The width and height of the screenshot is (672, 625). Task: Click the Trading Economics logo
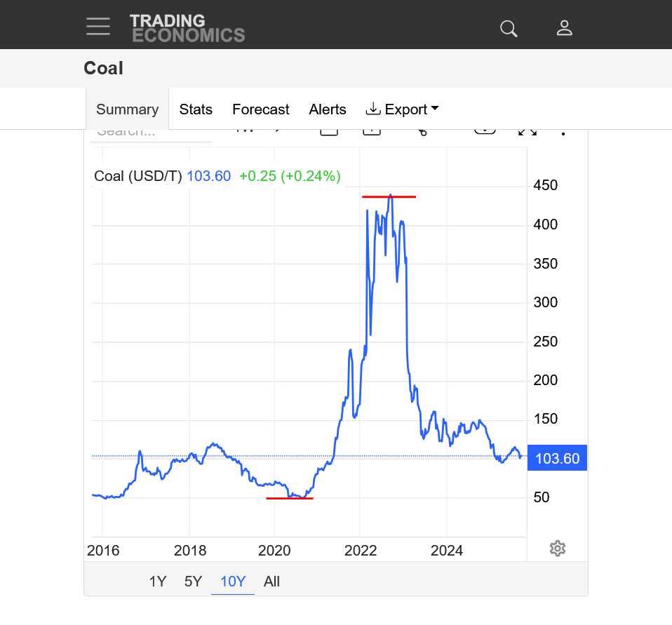click(x=187, y=28)
